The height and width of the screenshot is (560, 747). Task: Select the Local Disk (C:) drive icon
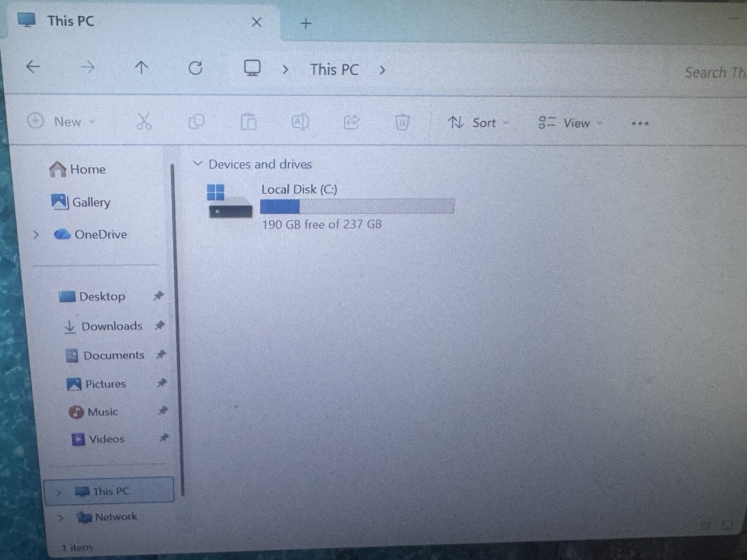pyautogui.click(x=229, y=201)
